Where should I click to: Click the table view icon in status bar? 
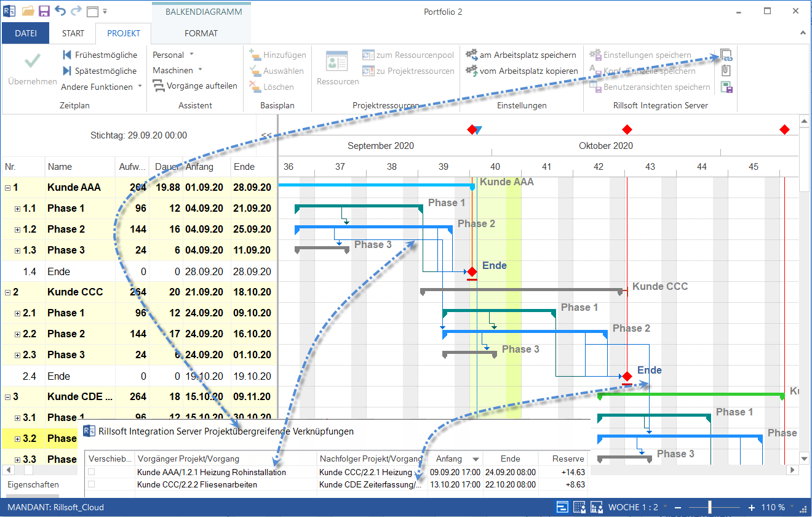579,507
